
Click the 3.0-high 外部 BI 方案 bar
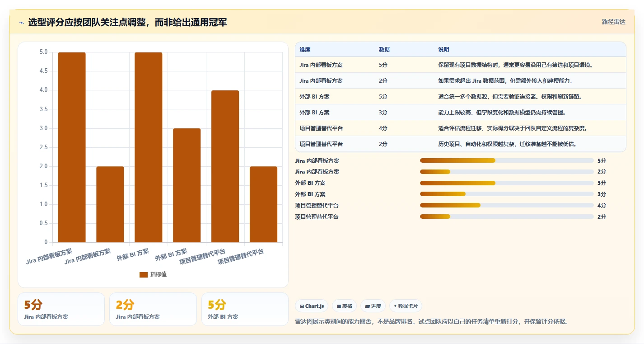click(187, 185)
